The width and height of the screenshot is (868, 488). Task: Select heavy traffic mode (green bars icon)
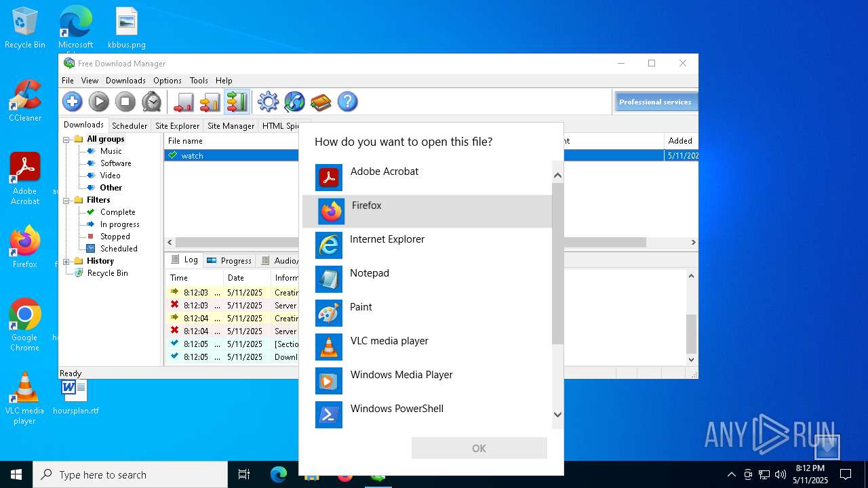tap(237, 102)
